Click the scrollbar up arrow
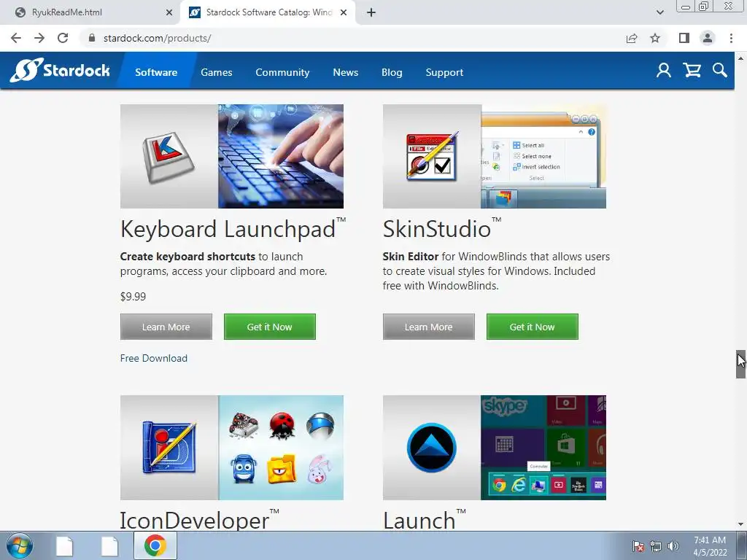This screenshot has height=560, width=747. 740,58
